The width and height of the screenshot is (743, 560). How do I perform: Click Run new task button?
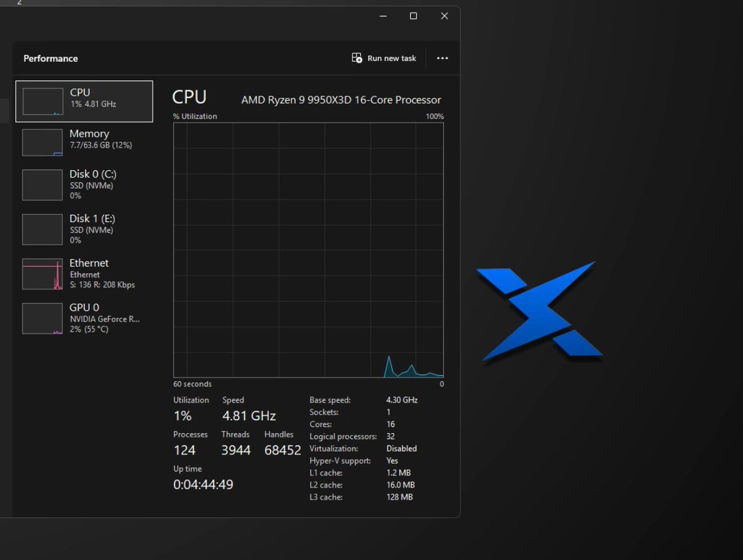(384, 58)
